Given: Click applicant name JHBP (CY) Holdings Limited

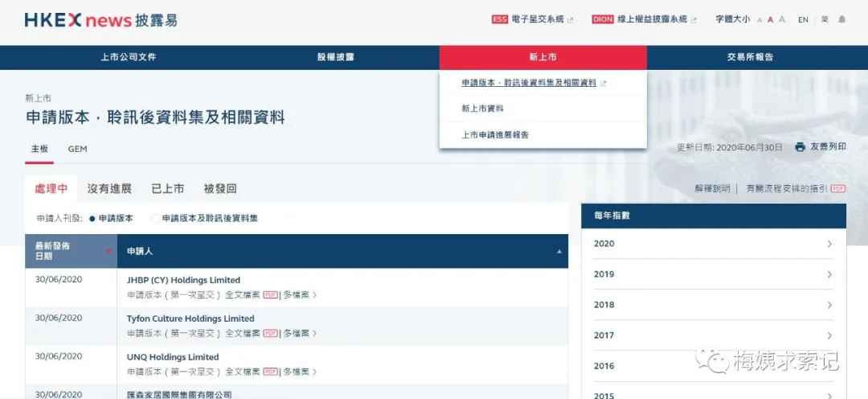Looking at the screenshot, I should [x=183, y=281].
